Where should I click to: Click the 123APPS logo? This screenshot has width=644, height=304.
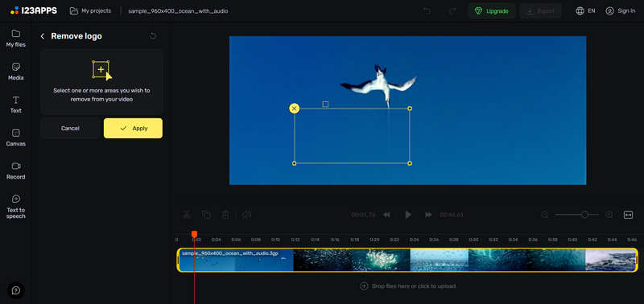click(34, 10)
